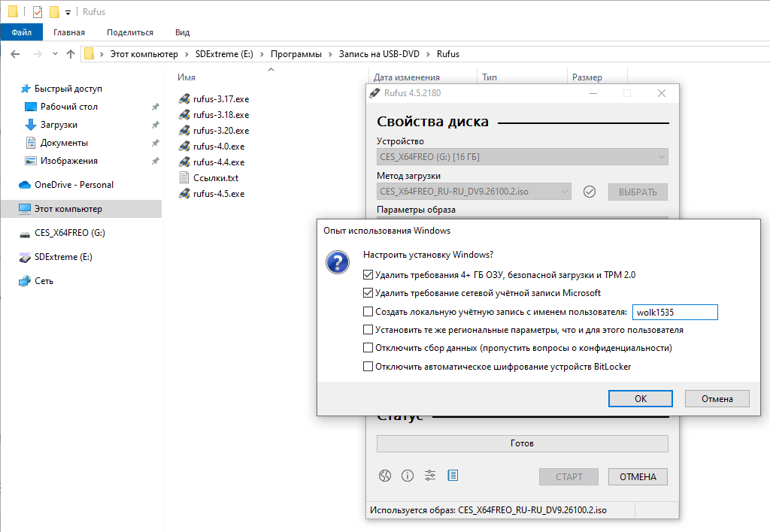Click the Rufus about info icon
This screenshot has width=770, height=532.
(x=408, y=476)
